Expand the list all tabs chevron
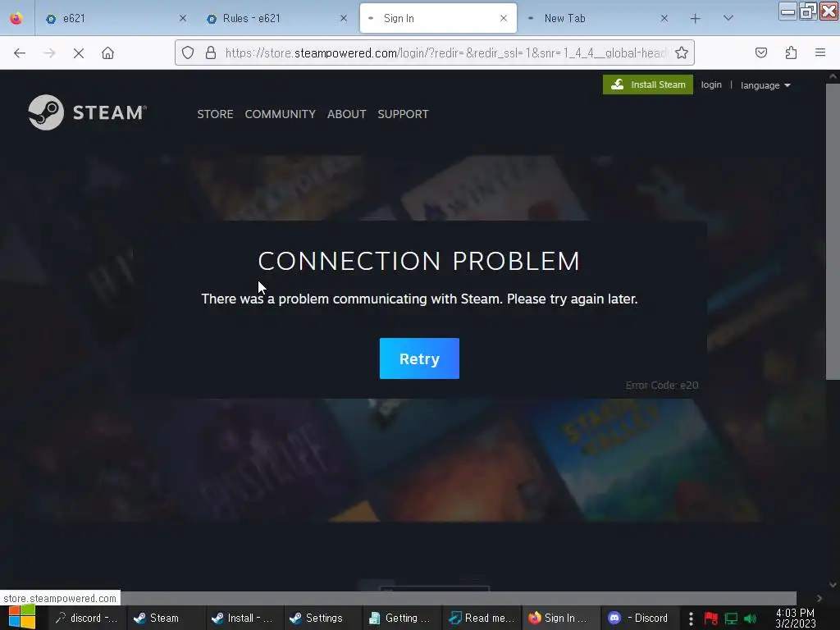 [728, 18]
